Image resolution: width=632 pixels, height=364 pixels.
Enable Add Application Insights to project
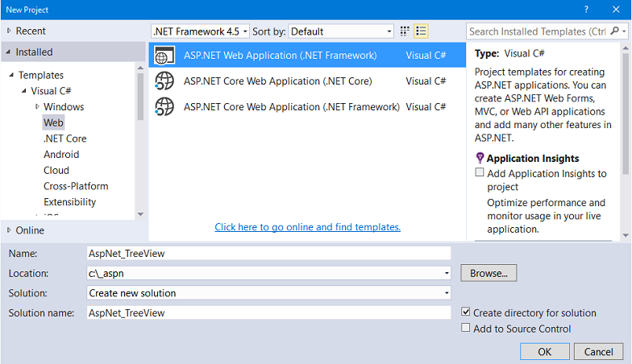tap(479, 172)
